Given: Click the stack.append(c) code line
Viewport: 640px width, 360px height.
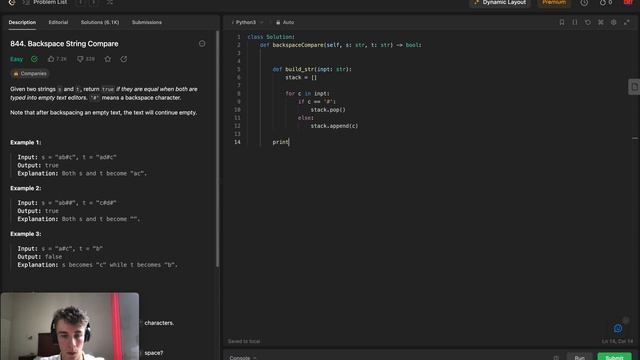Looking at the screenshot, I should 334,126.
